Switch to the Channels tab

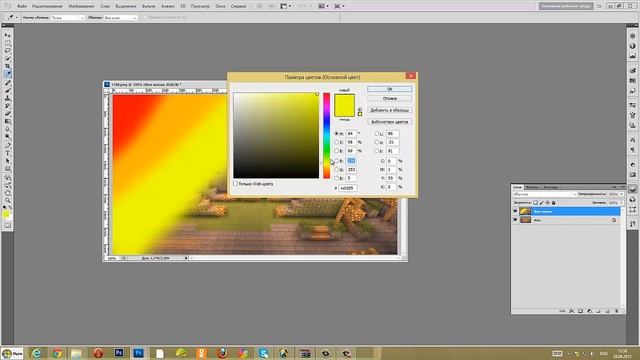532,187
